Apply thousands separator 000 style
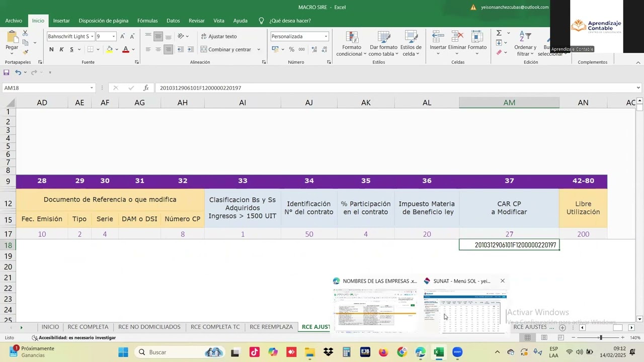The image size is (644, 362). [301, 49]
